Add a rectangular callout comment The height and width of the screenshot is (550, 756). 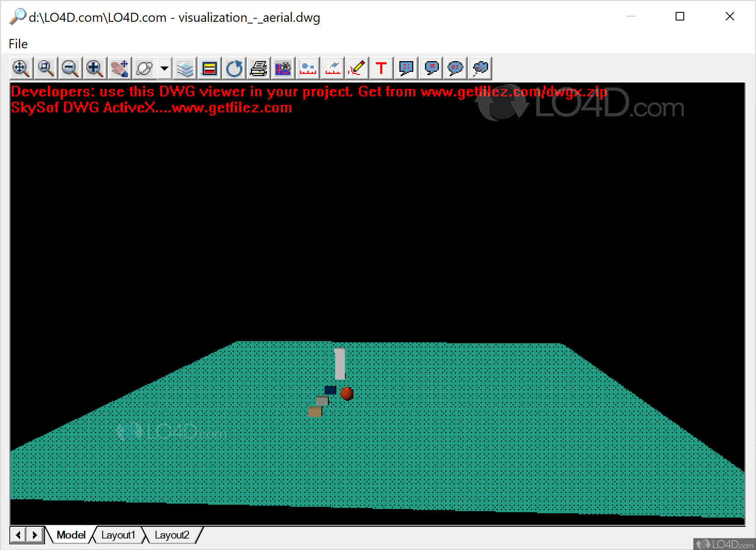click(406, 68)
